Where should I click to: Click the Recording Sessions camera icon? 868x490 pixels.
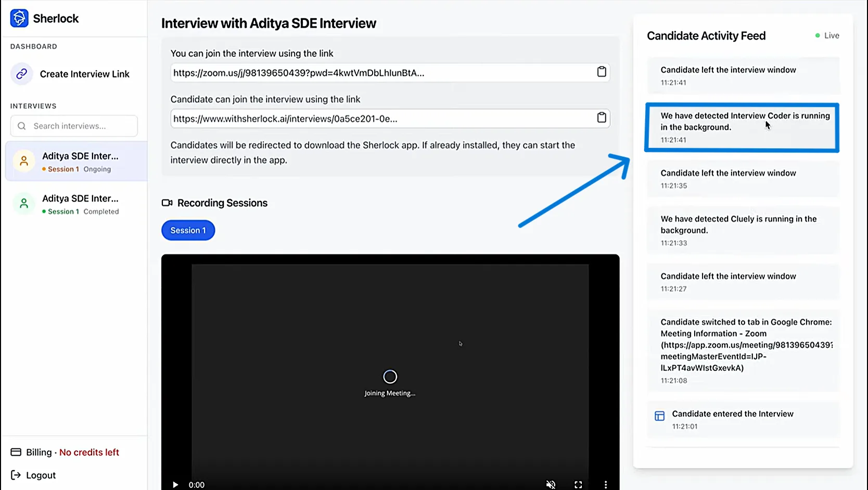coord(166,203)
